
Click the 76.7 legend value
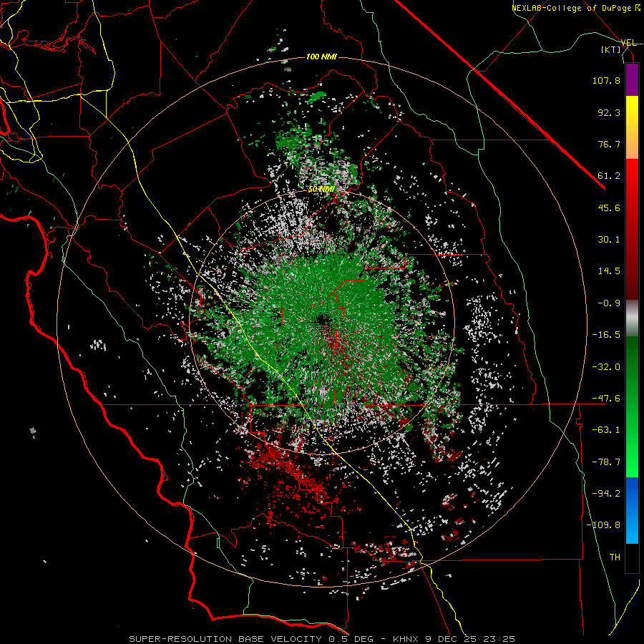pos(609,144)
